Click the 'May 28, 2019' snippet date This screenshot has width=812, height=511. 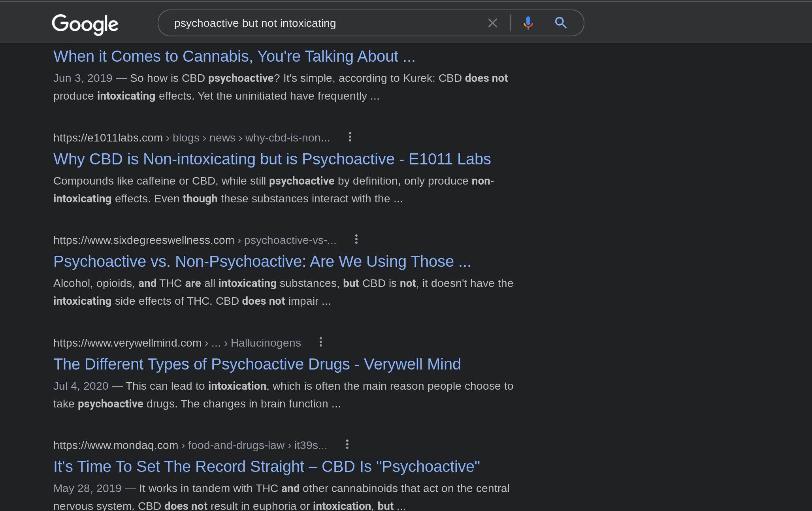pos(87,488)
